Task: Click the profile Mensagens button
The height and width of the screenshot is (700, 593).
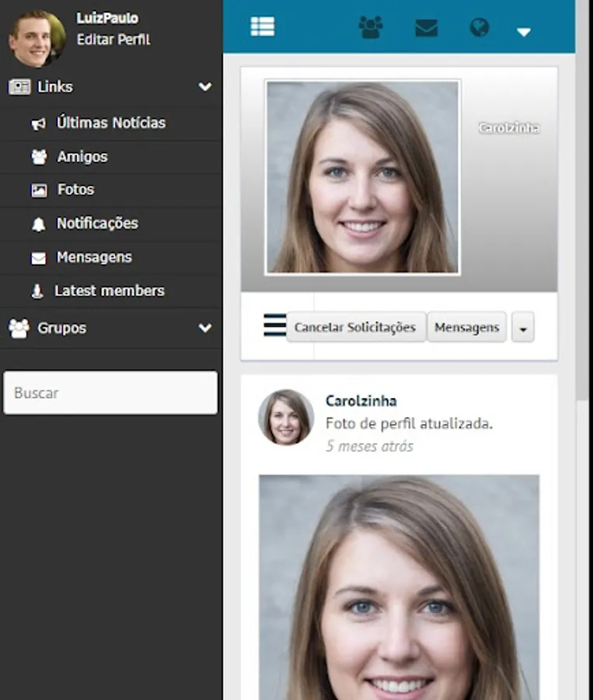Action: point(467,327)
